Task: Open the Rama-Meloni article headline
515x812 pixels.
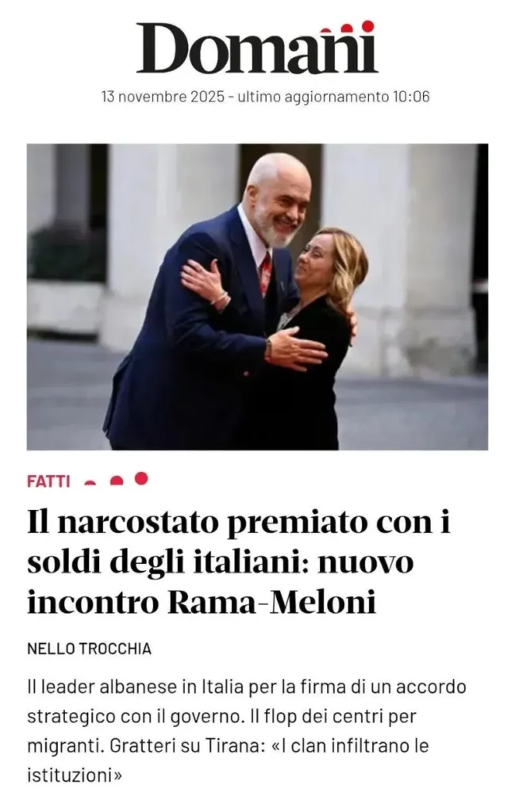Action: point(238,562)
